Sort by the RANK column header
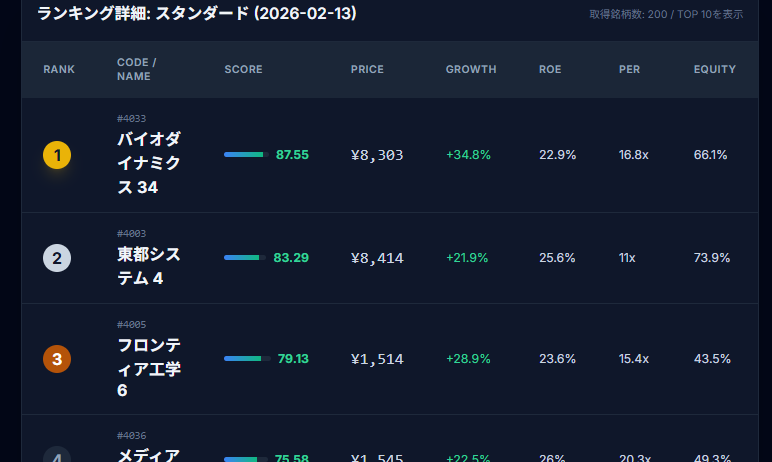This screenshot has width=772, height=462. pos(59,70)
